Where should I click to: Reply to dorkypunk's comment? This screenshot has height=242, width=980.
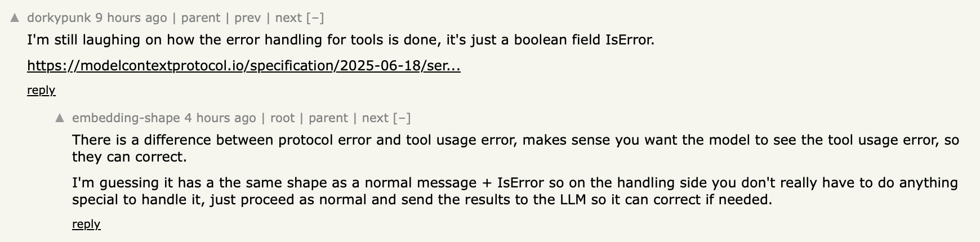41,90
